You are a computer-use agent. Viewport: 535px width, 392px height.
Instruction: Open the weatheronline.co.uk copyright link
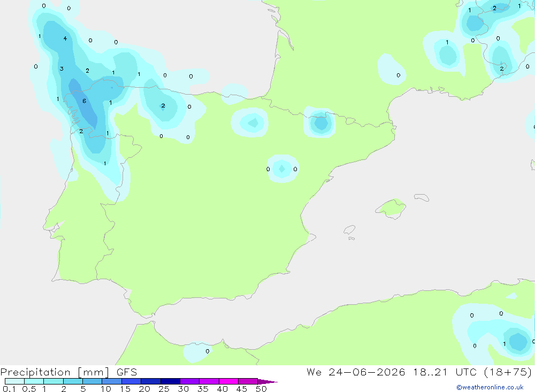[490, 387]
